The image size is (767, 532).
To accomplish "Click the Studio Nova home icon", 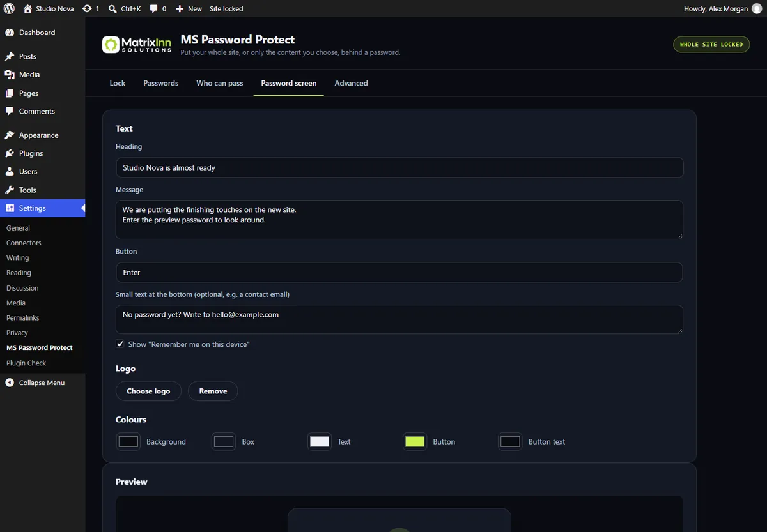I will tap(27, 9).
